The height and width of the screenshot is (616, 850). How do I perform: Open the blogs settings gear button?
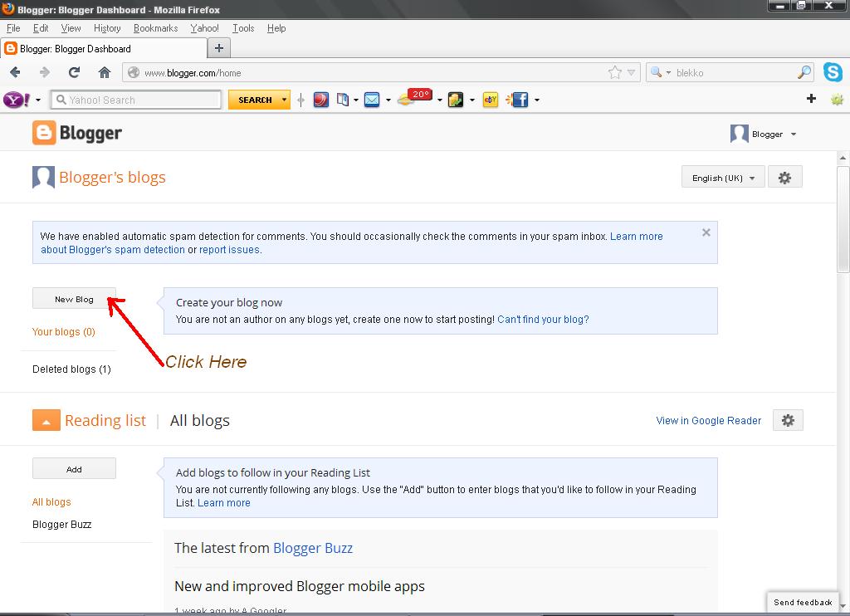pyautogui.click(x=785, y=178)
